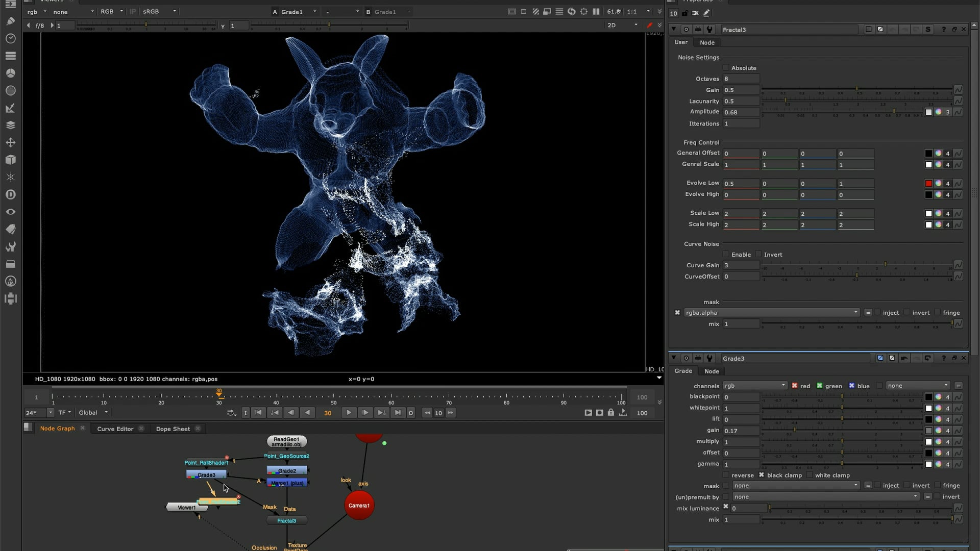This screenshot has width=980, height=551.
Task: Toggle the red channel checkbox in Grade3
Action: point(795,386)
